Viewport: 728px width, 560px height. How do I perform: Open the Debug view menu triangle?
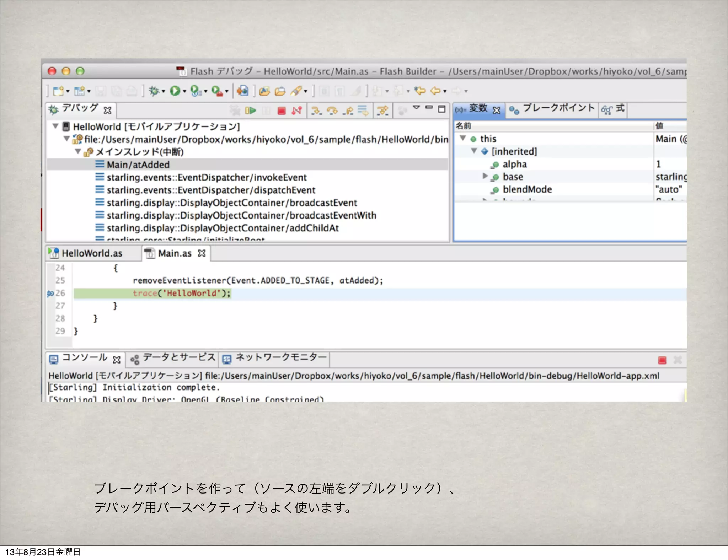[416, 107]
